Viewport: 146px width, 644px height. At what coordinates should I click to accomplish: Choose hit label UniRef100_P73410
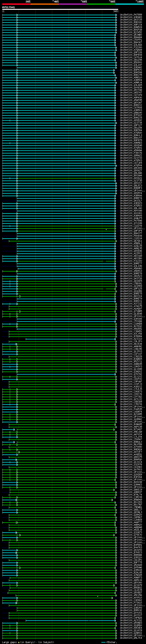[131, 602]
